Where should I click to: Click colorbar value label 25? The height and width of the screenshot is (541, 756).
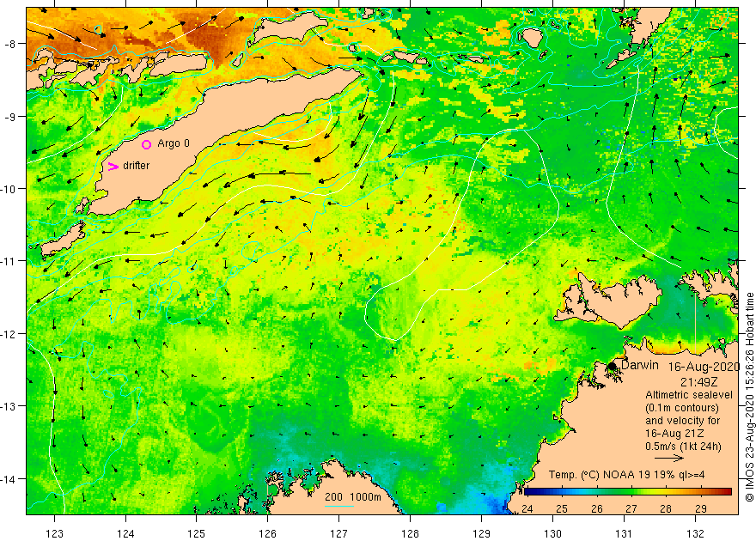[562, 508]
